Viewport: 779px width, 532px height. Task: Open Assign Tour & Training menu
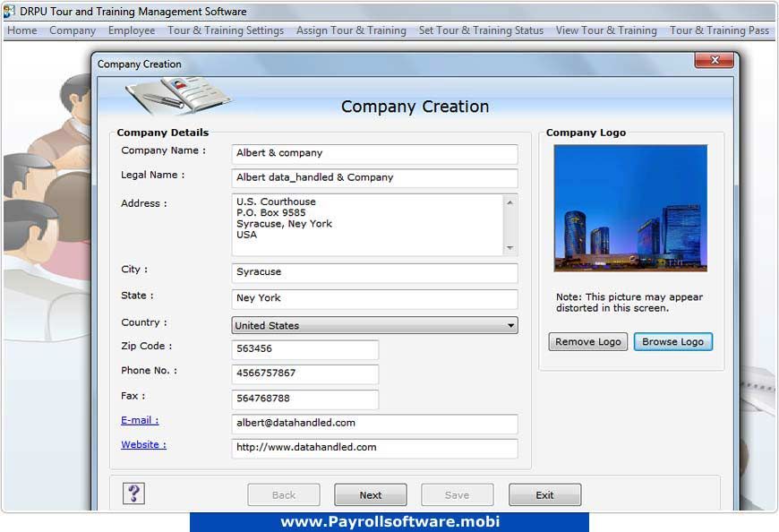[351, 30]
